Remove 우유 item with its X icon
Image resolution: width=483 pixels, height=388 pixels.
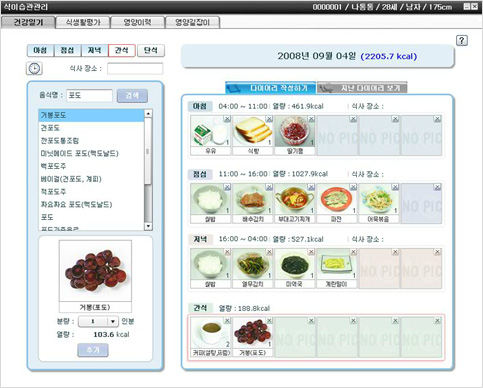point(227,119)
